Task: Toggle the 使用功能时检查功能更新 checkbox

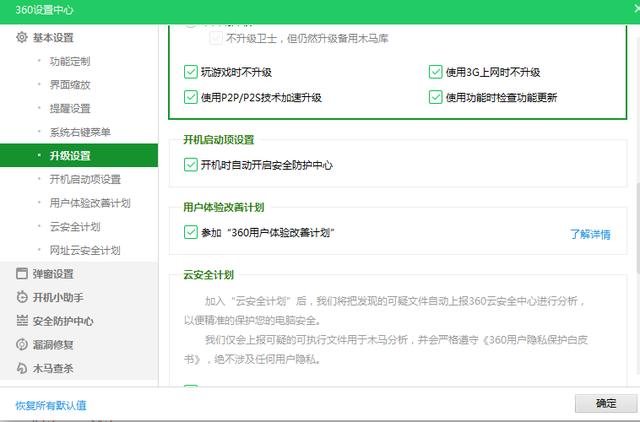Action: (x=436, y=97)
